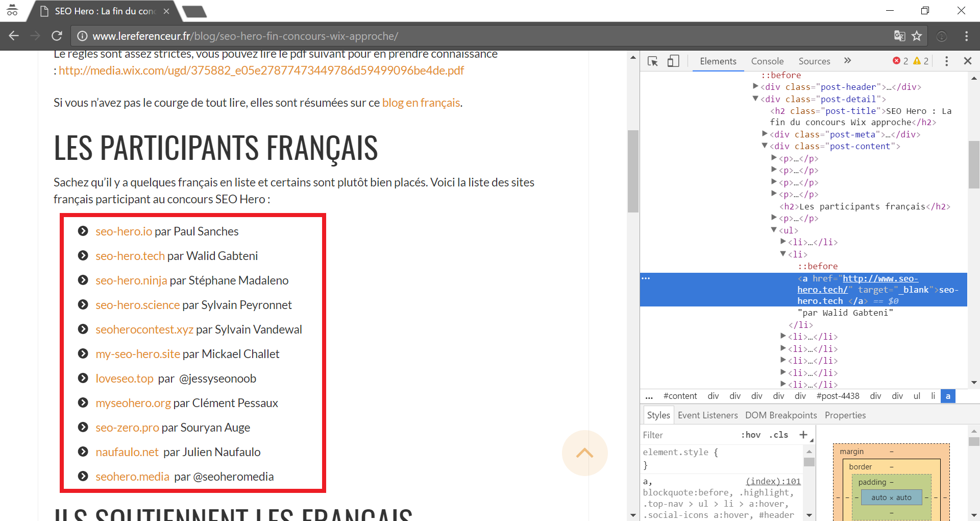Collapse the ul node in DOM tree
The image size is (980, 521).
click(x=774, y=230)
